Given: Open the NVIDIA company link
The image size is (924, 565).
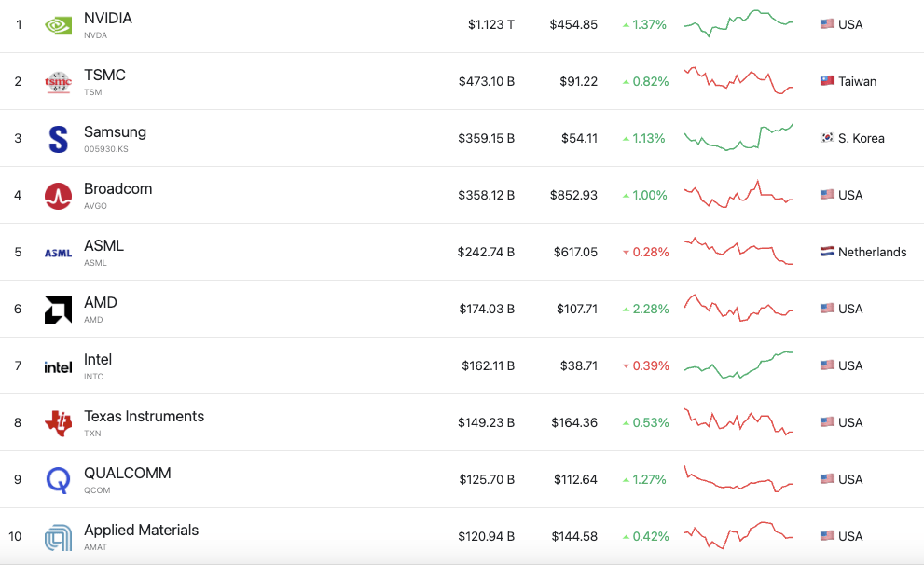Looking at the screenshot, I should (x=108, y=19).
